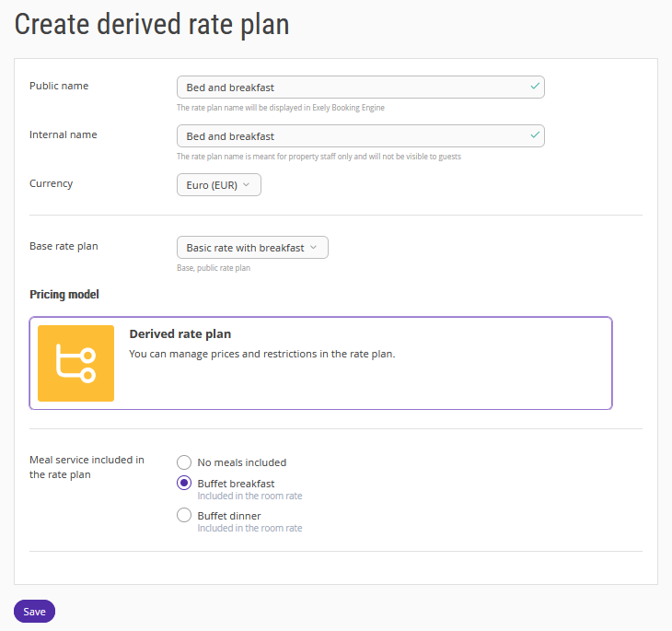Screen dimensions: 672x631
Task: Expand the Basic rate with breakfast dropdown
Action: [x=252, y=248]
